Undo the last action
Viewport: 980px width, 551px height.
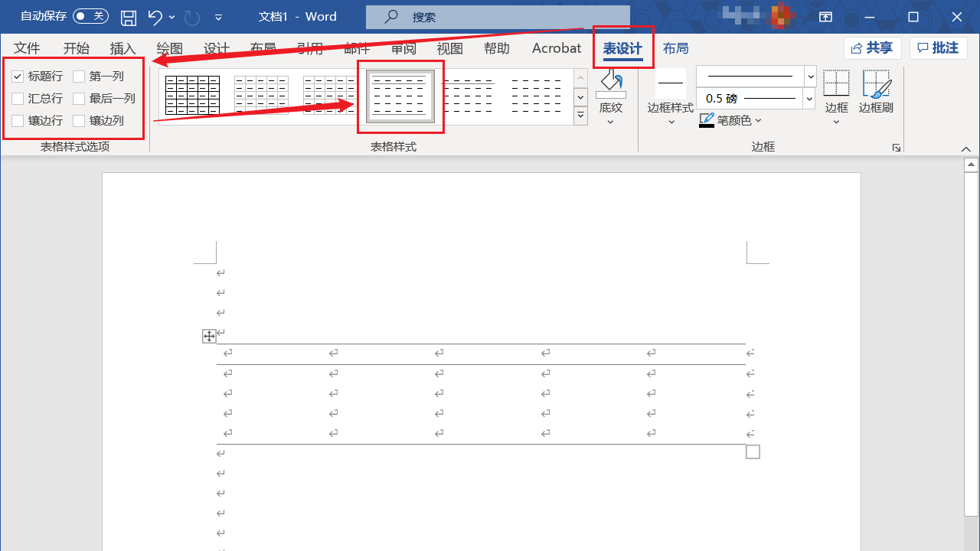[155, 17]
